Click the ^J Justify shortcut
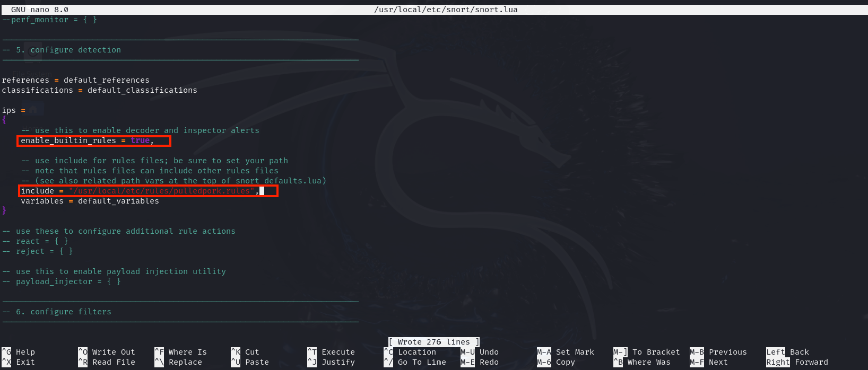This screenshot has width=868, height=370. [x=332, y=362]
